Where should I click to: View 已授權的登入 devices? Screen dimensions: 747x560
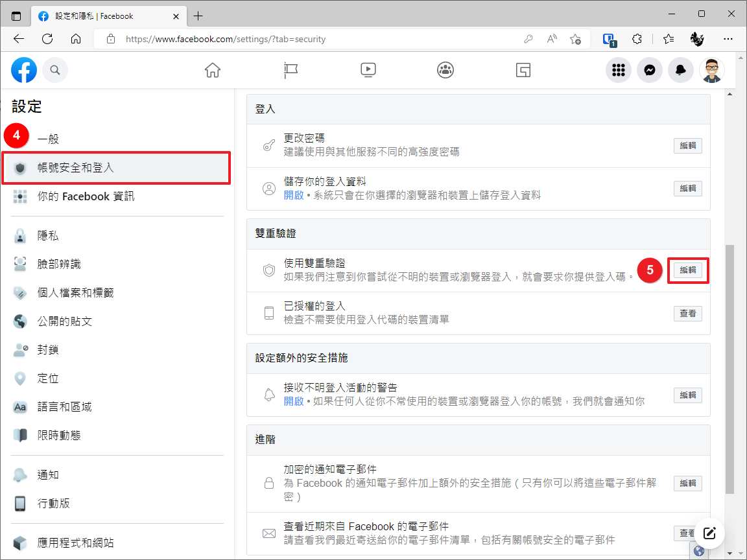[x=687, y=313]
